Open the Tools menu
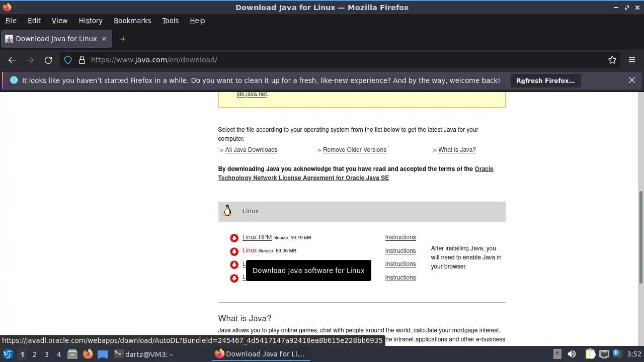Screen dimensions: 644x362 point(170,21)
